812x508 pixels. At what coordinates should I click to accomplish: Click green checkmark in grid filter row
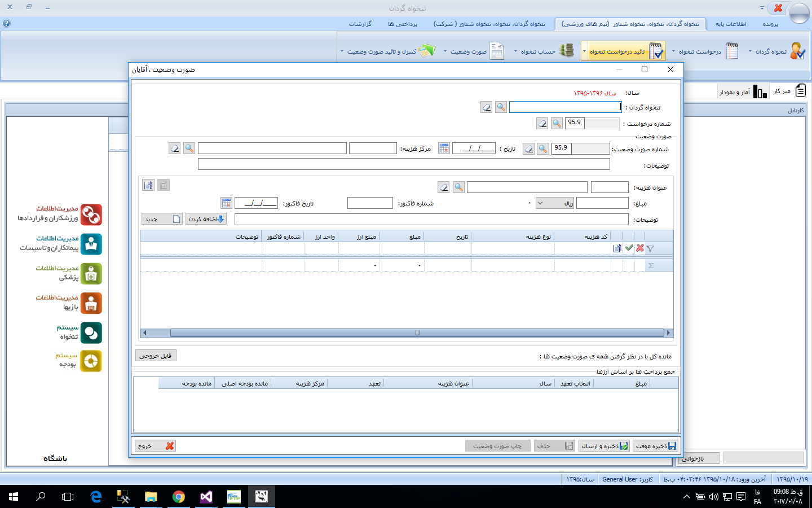[629, 248]
